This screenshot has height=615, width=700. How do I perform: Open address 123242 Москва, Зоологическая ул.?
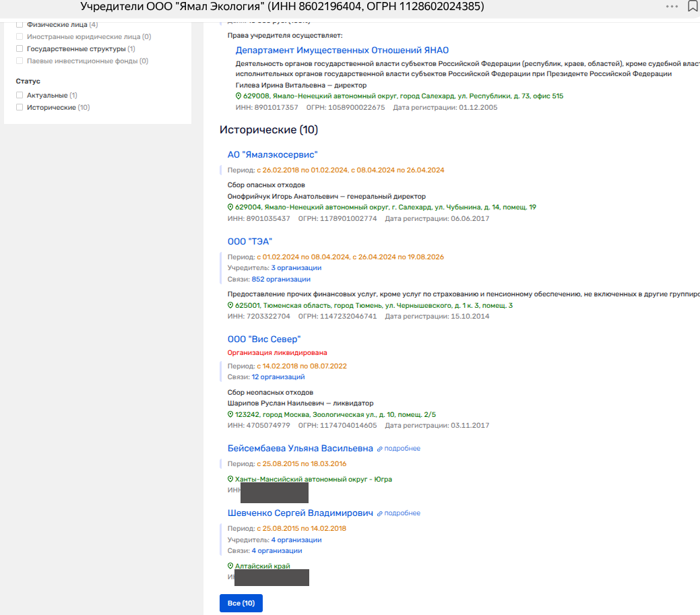(x=336, y=415)
